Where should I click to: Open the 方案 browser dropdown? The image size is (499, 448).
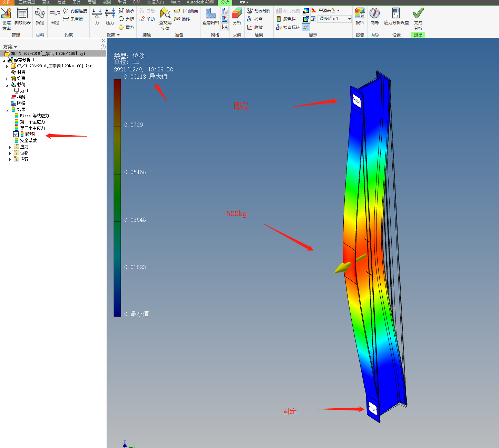(10, 47)
